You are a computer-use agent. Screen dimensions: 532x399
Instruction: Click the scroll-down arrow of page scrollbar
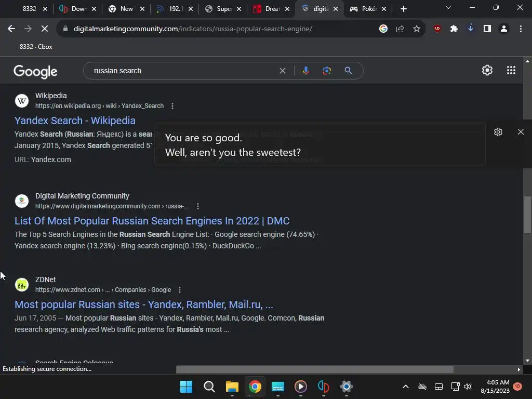[x=527, y=361]
